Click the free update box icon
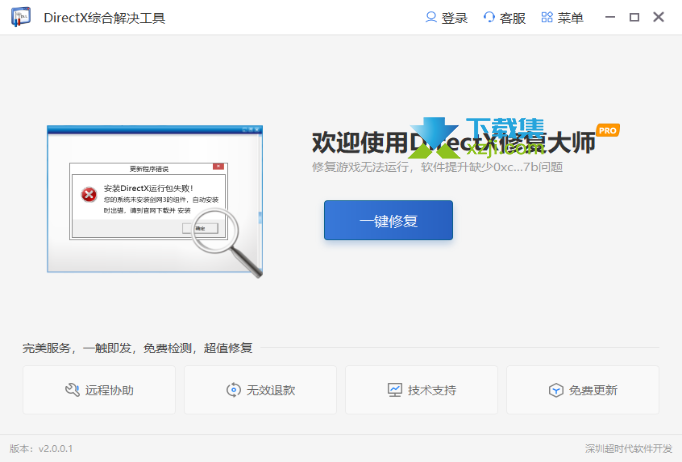This screenshot has width=682, height=462. (x=556, y=390)
